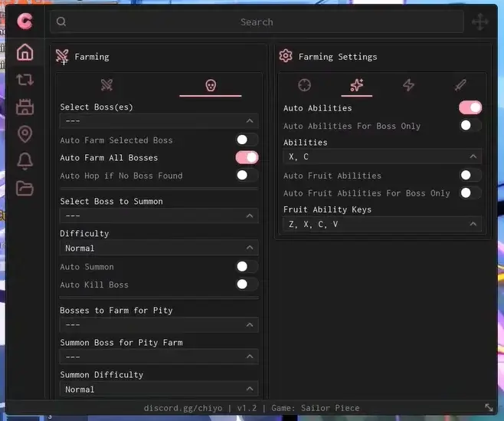Turn off the Auto Abilities toggle
This screenshot has height=421, width=504.
(x=470, y=108)
